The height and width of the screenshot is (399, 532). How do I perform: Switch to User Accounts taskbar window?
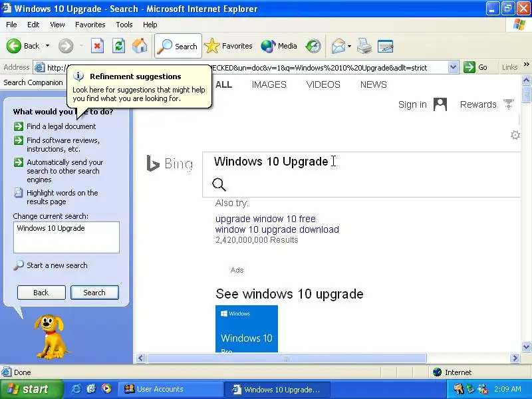(x=170, y=389)
